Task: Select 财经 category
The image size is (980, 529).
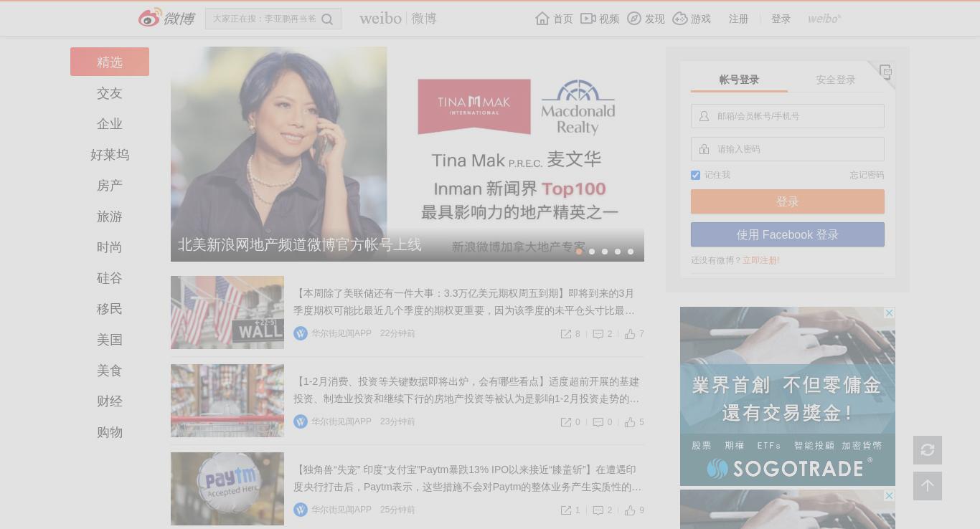Action: 110,401
